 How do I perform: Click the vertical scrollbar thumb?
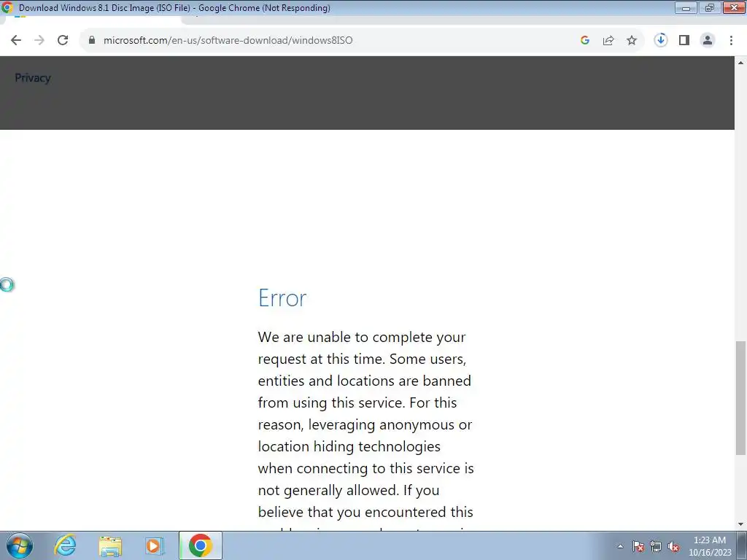pyautogui.click(x=741, y=397)
